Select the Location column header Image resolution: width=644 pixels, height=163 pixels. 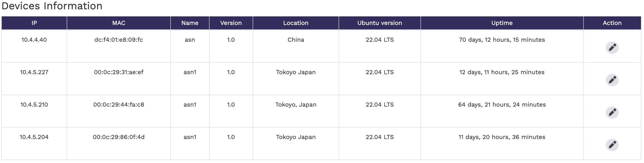[296, 23]
